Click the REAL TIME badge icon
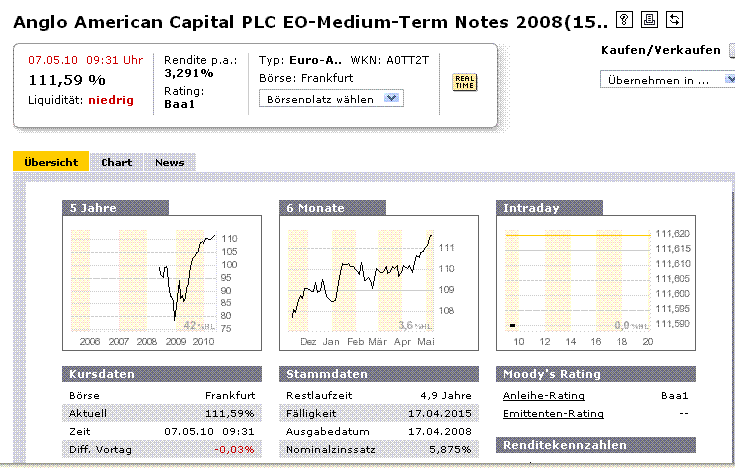 465,82
